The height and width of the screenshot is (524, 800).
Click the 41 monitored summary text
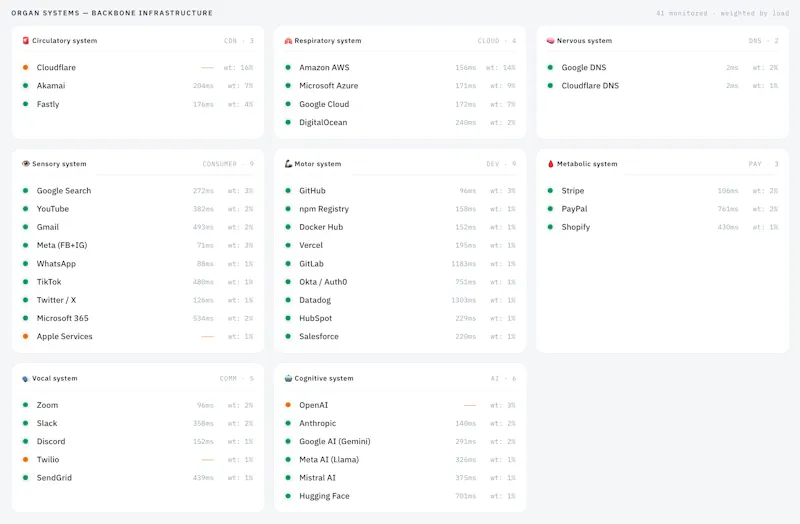pos(722,13)
